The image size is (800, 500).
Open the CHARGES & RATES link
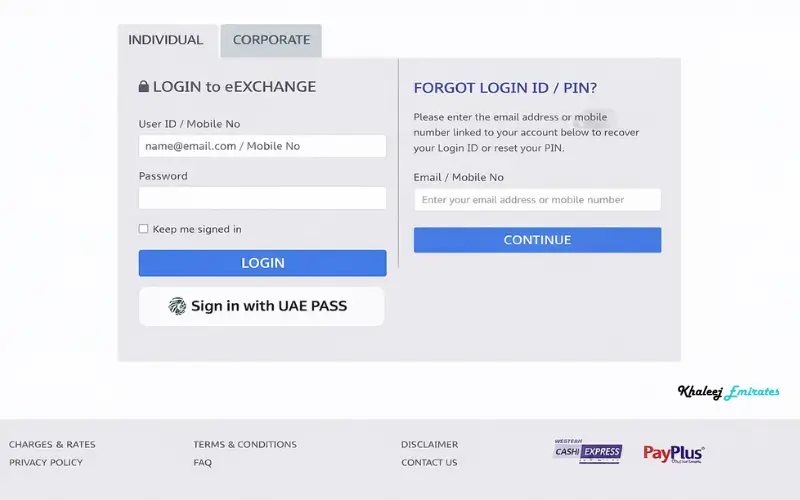(52, 444)
